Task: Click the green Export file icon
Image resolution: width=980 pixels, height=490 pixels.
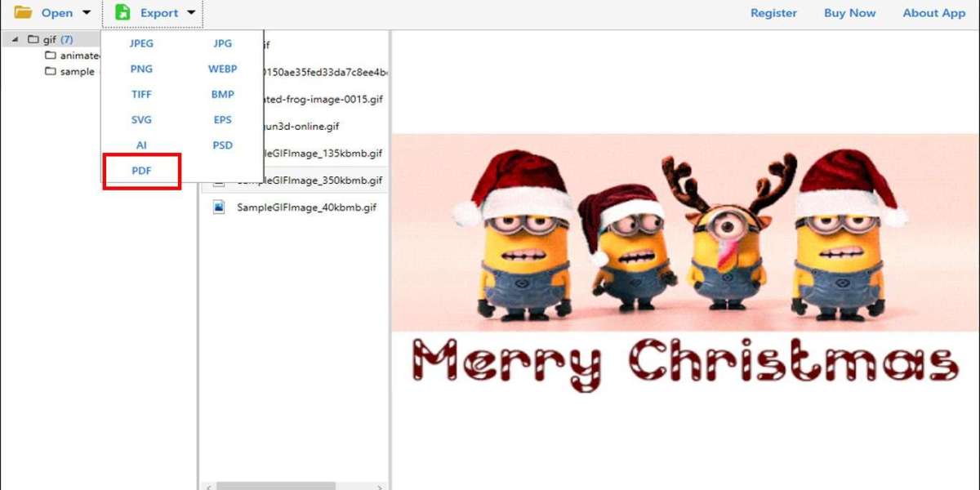Action: (122, 12)
